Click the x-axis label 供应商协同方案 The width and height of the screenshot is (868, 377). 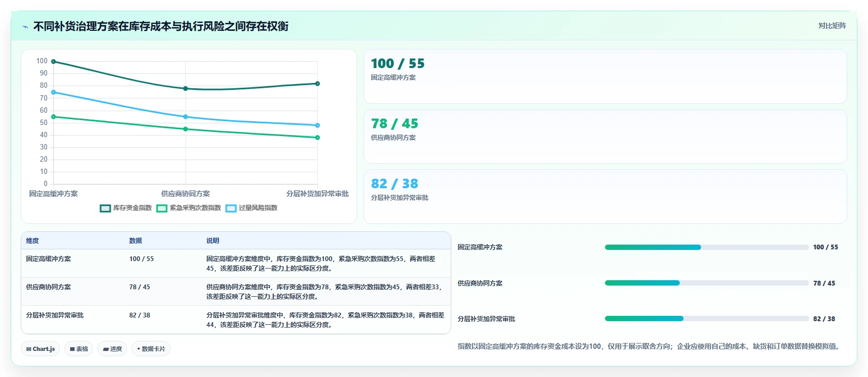coord(186,194)
